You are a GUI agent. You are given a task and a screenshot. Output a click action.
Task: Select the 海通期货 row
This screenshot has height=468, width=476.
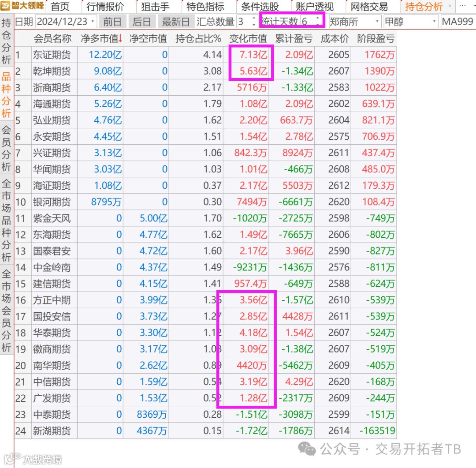point(205,104)
